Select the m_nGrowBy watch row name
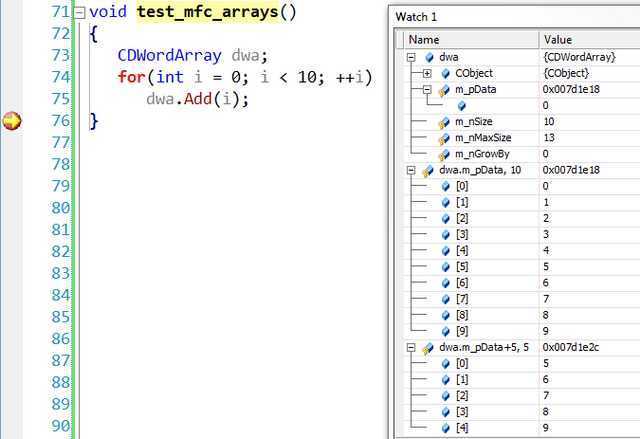The image size is (640, 439). 482,154
